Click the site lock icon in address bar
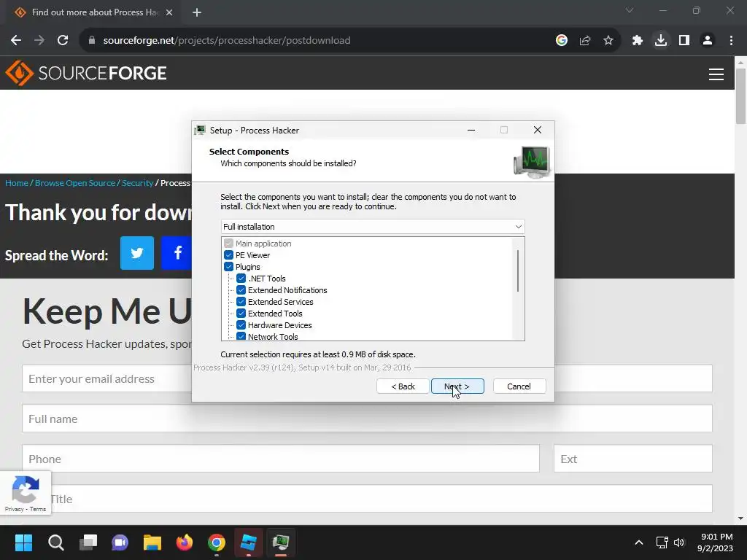747x560 pixels. point(92,41)
